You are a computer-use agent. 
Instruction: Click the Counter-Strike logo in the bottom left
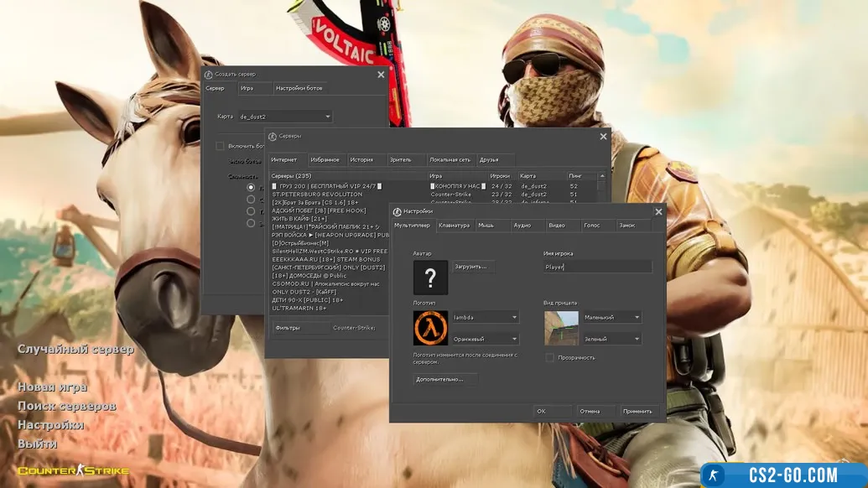click(74, 471)
